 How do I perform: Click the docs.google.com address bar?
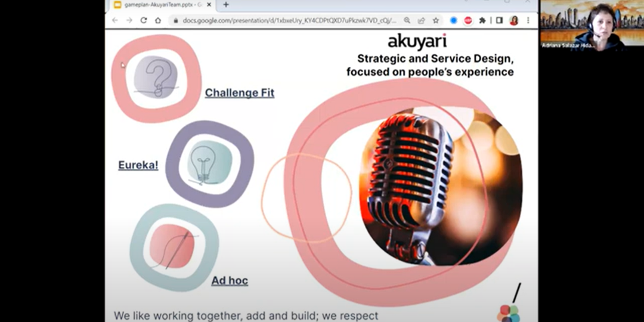point(286,20)
